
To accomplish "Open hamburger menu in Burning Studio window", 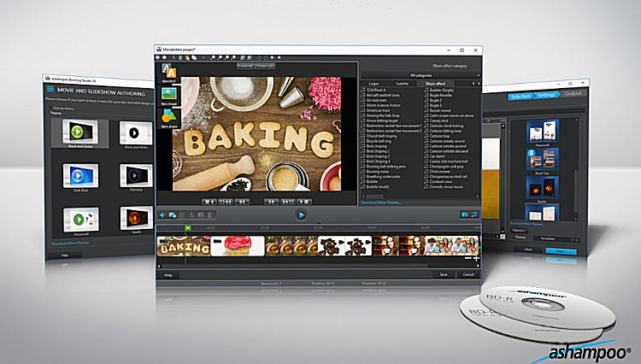I will [x=50, y=88].
